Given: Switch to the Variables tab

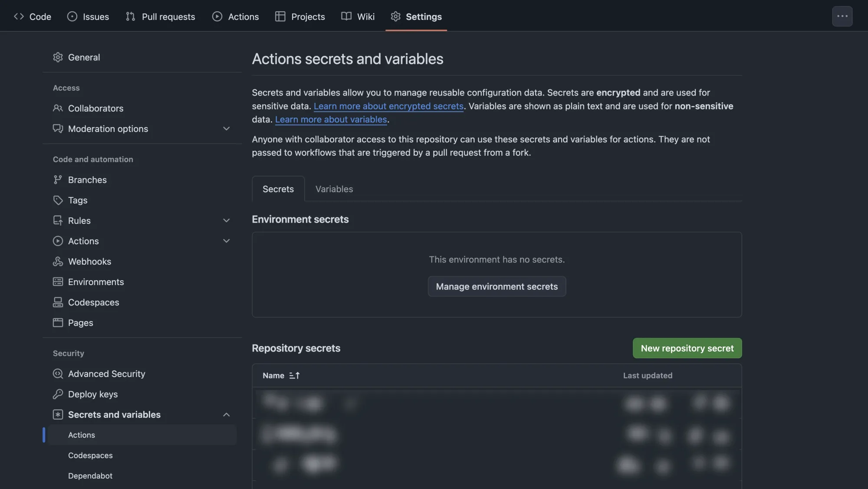Looking at the screenshot, I should pos(334,189).
